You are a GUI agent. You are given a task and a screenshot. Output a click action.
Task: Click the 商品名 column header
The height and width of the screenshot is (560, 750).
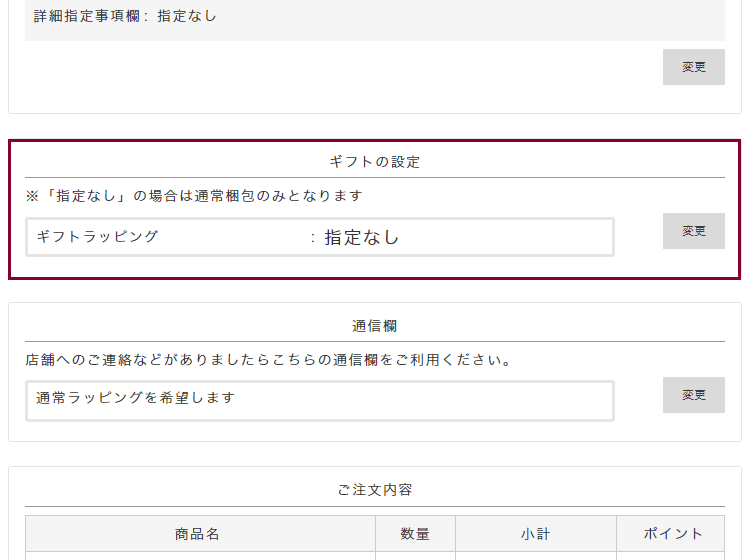198,534
